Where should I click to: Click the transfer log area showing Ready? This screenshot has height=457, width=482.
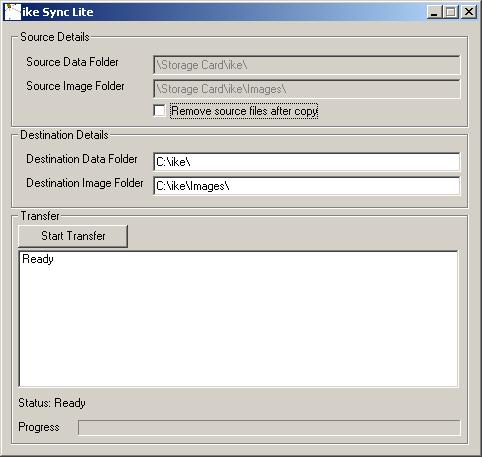(238, 319)
